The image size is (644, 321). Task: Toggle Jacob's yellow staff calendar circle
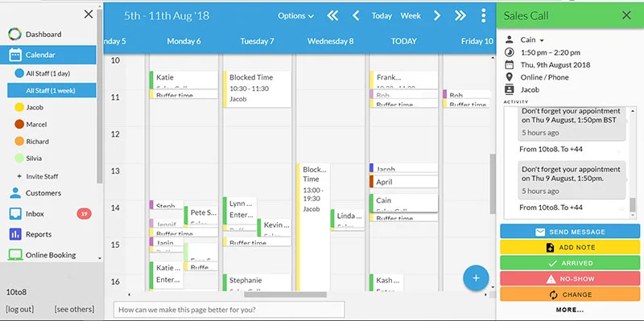19,107
